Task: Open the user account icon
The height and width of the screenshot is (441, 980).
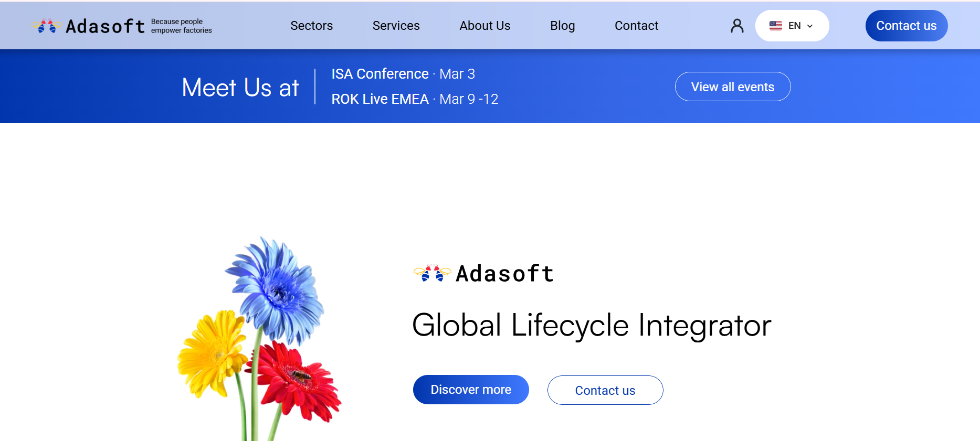Action: pos(737,26)
